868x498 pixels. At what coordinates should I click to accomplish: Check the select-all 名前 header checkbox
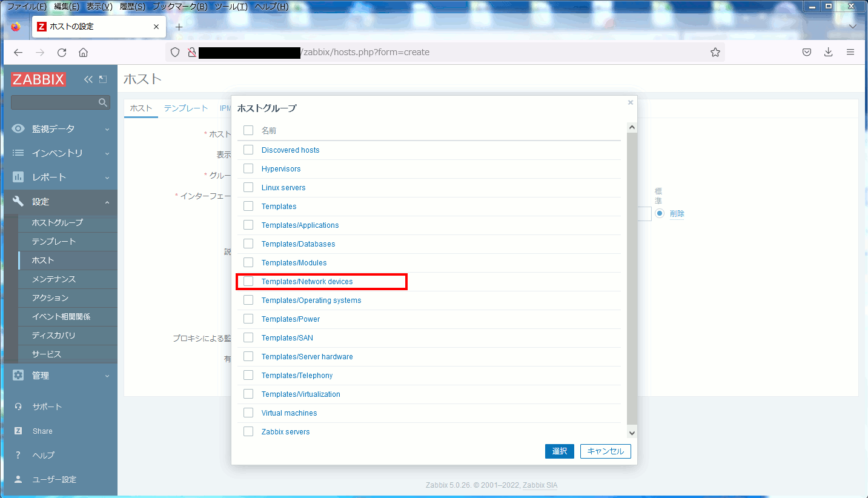(x=248, y=130)
